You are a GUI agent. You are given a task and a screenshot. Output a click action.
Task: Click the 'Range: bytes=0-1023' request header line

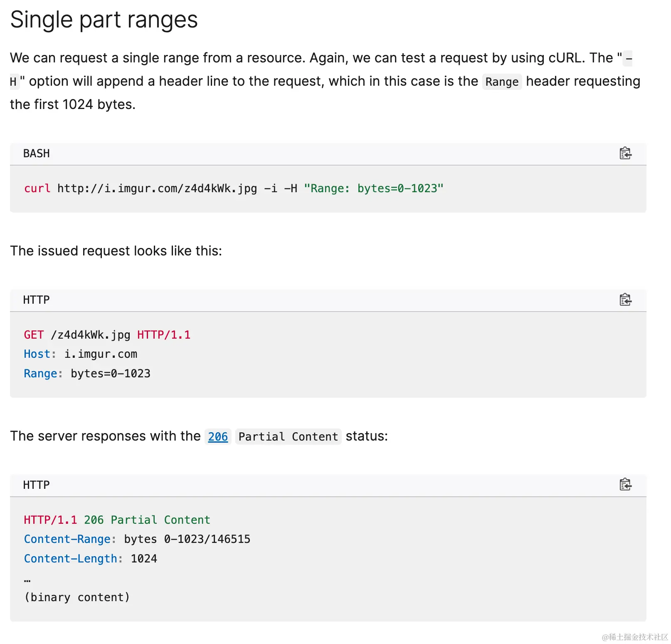click(x=87, y=374)
